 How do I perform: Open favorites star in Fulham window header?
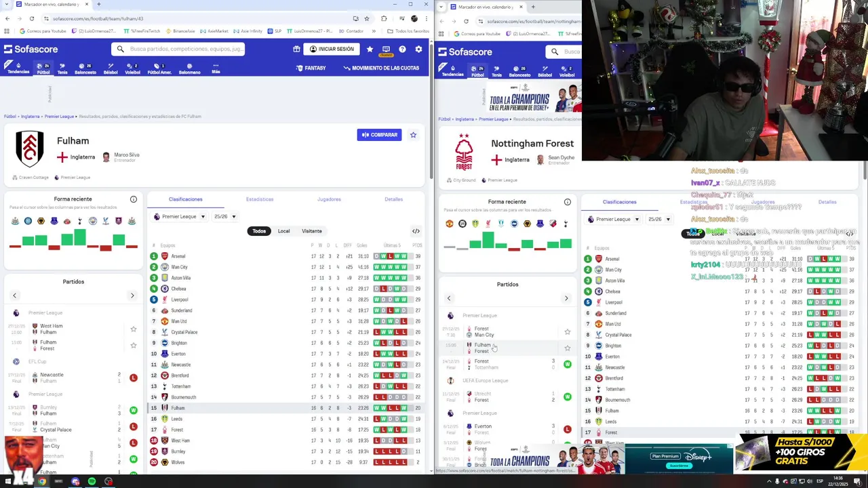[x=370, y=49]
